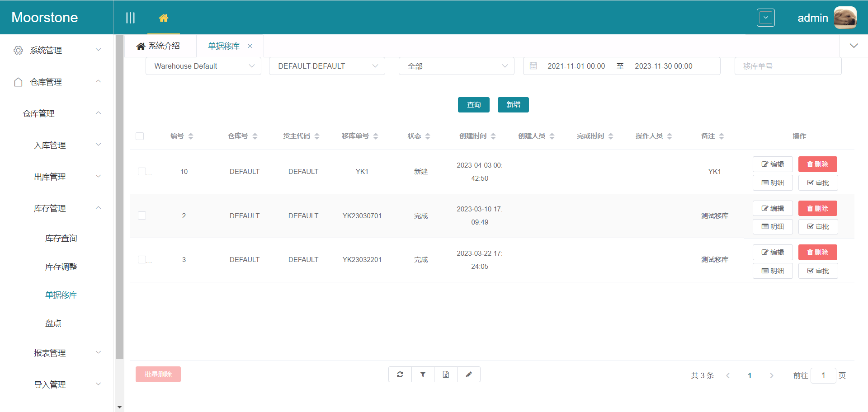Check the row with 移库单号 YK1
Image resolution: width=868 pixels, height=412 pixels.
click(x=142, y=172)
